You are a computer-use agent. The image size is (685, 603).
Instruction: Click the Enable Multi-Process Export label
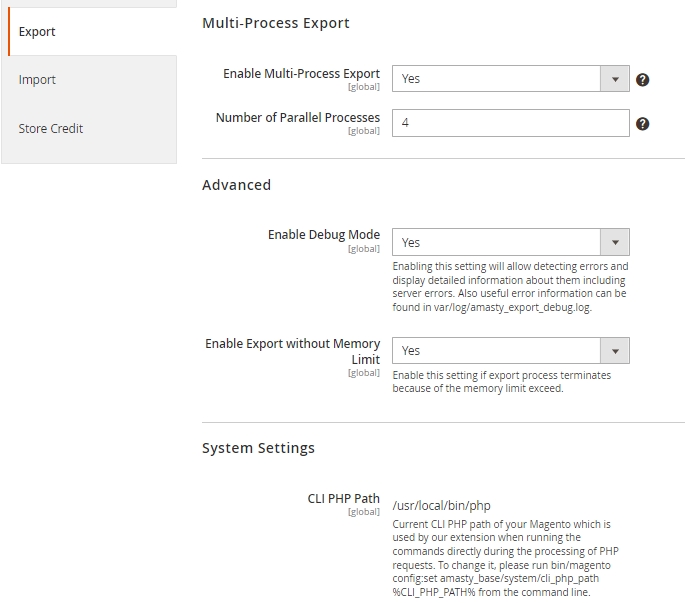pos(301,74)
